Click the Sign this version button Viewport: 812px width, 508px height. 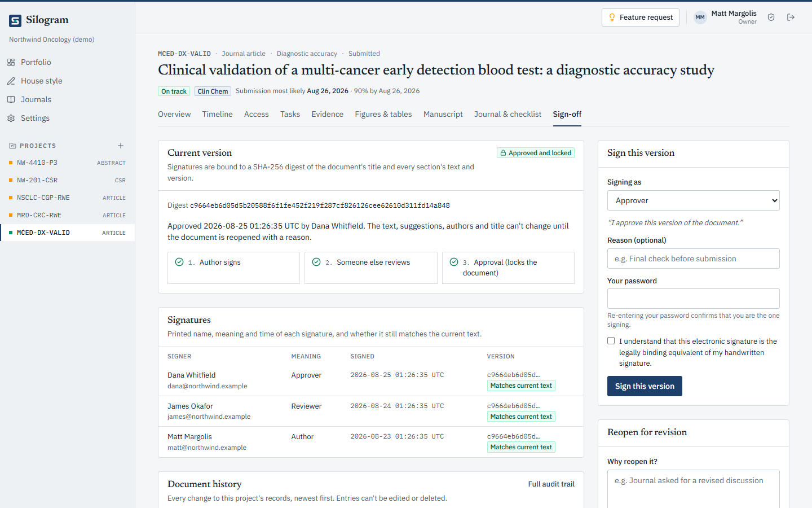coord(645,386)
